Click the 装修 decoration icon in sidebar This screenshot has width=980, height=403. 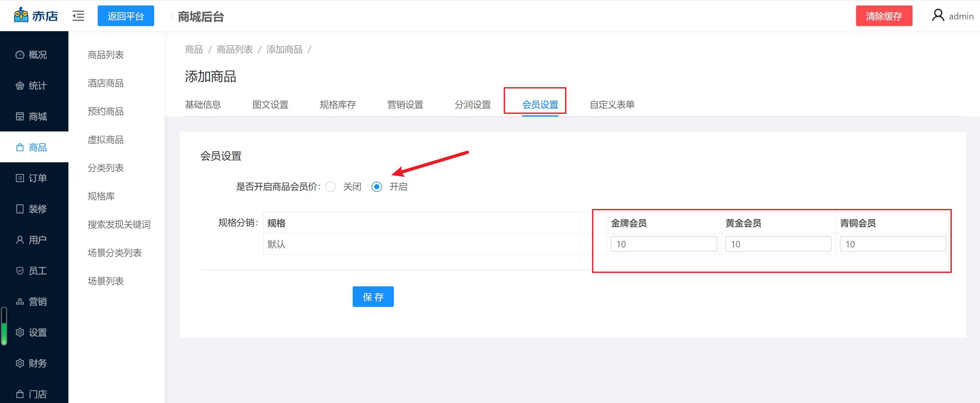tap(20, 209)
